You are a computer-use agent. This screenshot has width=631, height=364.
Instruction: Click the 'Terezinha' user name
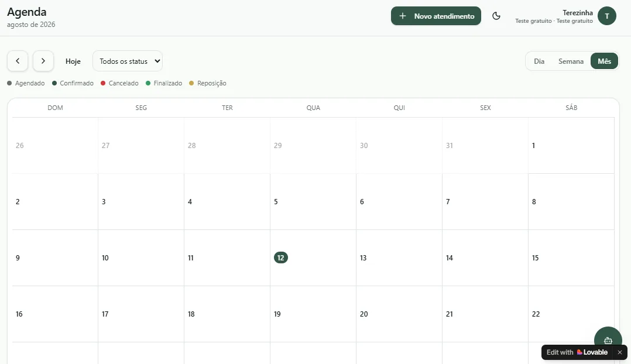[x=578, y=13]
